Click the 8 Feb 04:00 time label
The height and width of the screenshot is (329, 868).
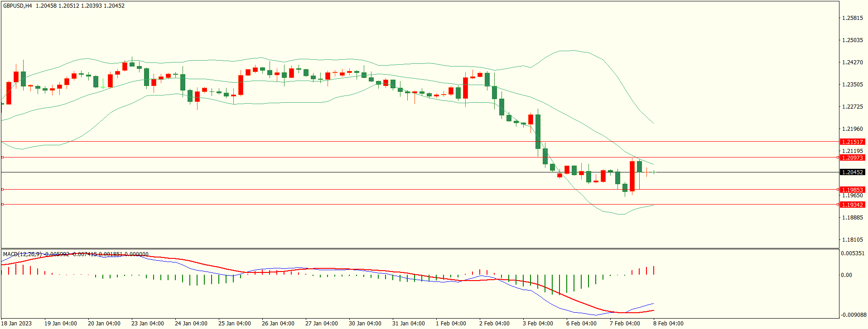click(x=668, y=323)
